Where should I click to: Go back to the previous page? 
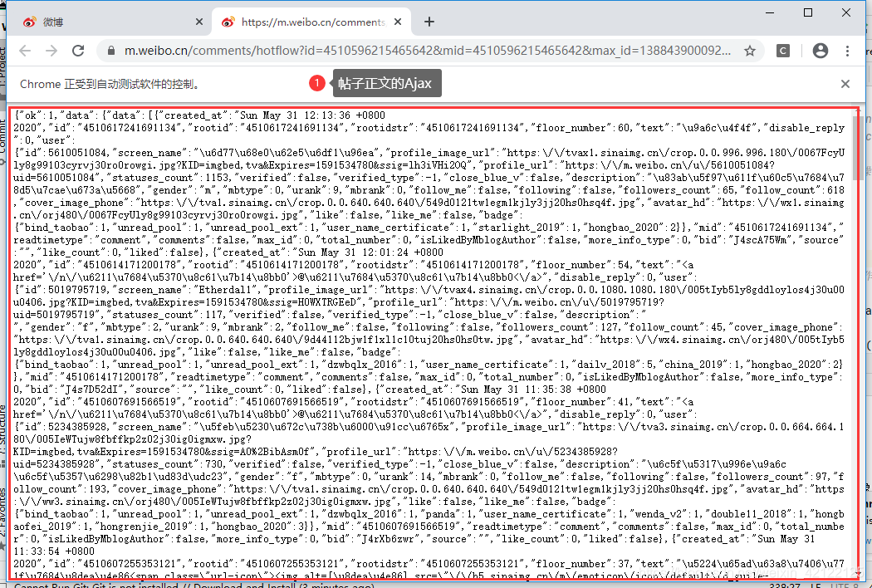25,51
